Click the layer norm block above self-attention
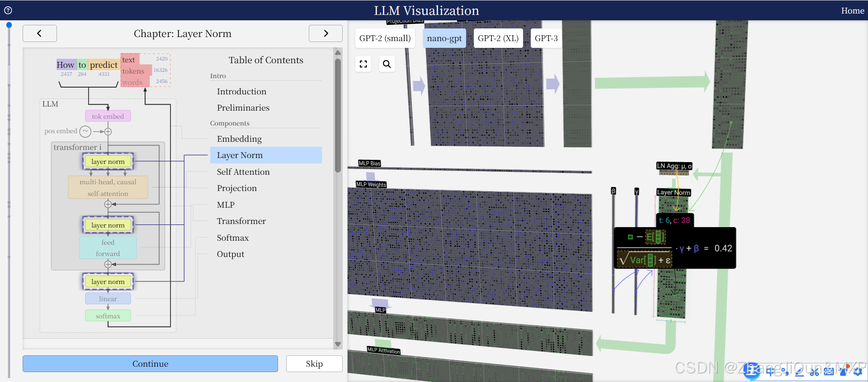Screen dimensions: 868x382 pyautogui.click(x=108, y=162)
